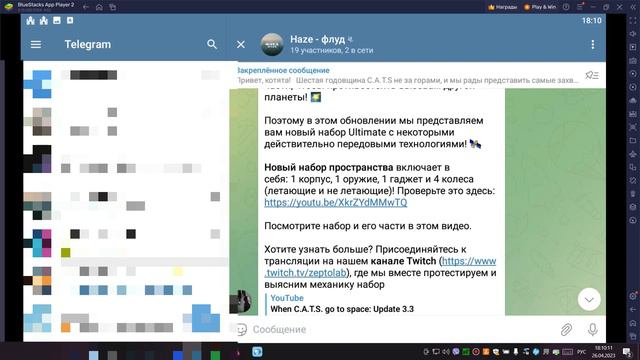Open the Haze group avatar
Image resolution: width=640 pixels, height=360 pixels.
[x=272, y=44]
